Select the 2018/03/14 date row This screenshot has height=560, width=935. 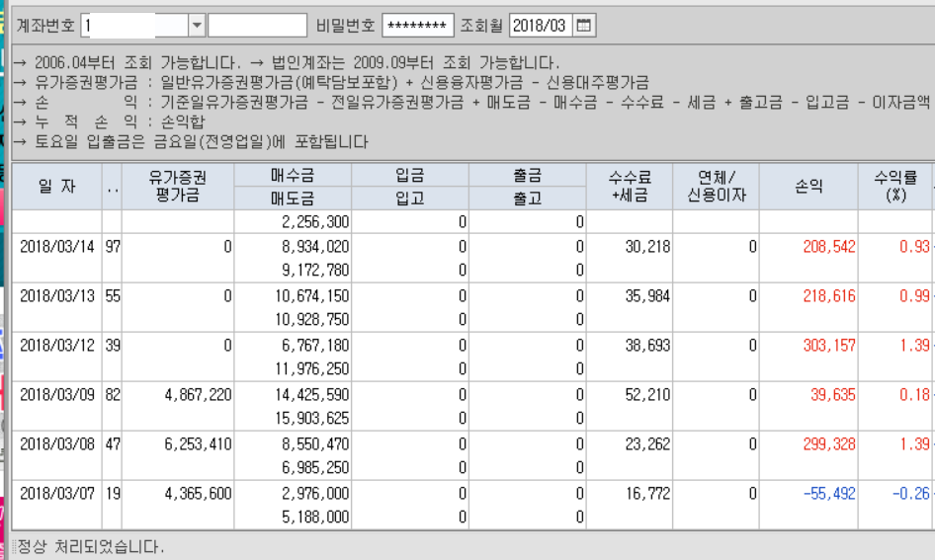point(56,247)
